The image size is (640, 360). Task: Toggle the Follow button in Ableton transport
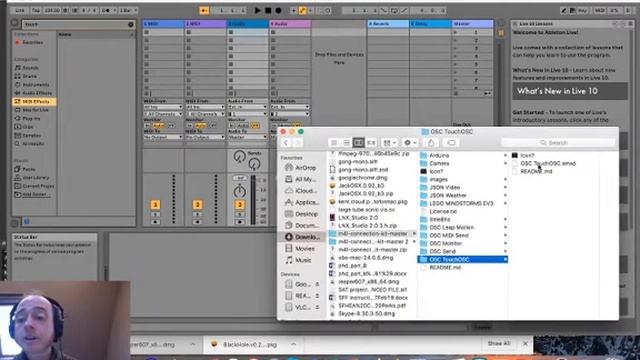[x=204, y=11]
